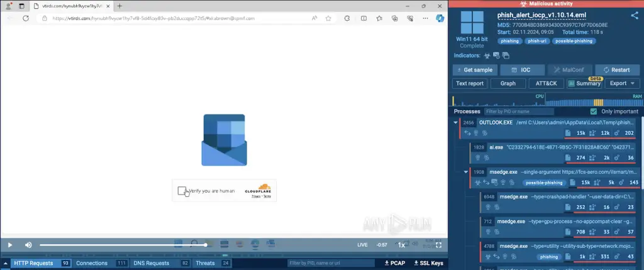Click files icon on ai.exe row
644x270 pixels.
[568, 158]
